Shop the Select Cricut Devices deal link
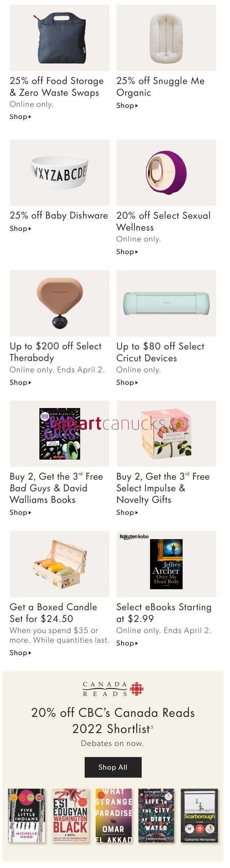 tap(127, 383)
